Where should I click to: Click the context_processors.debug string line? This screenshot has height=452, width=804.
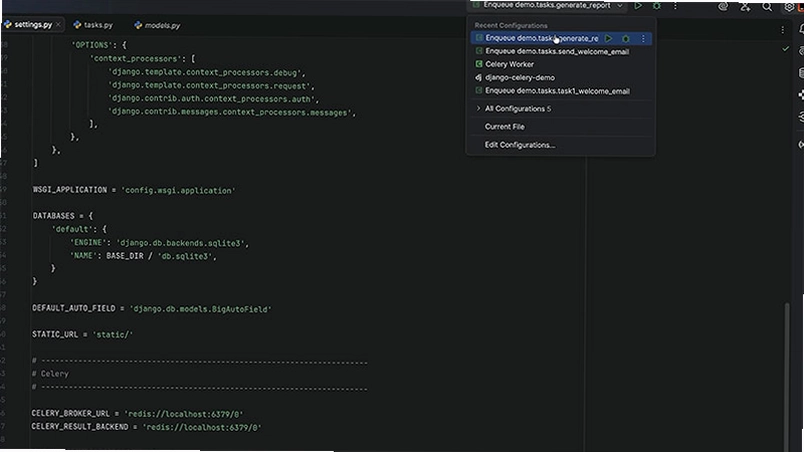pos(207,72)
